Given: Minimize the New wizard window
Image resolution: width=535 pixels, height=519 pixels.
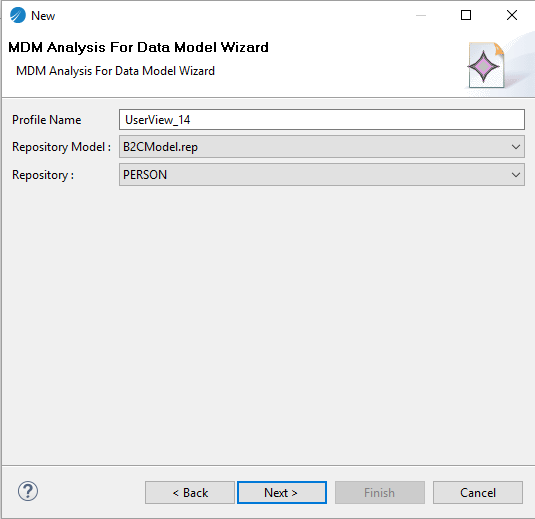Looking at the screenshot, I should point(421,15).
